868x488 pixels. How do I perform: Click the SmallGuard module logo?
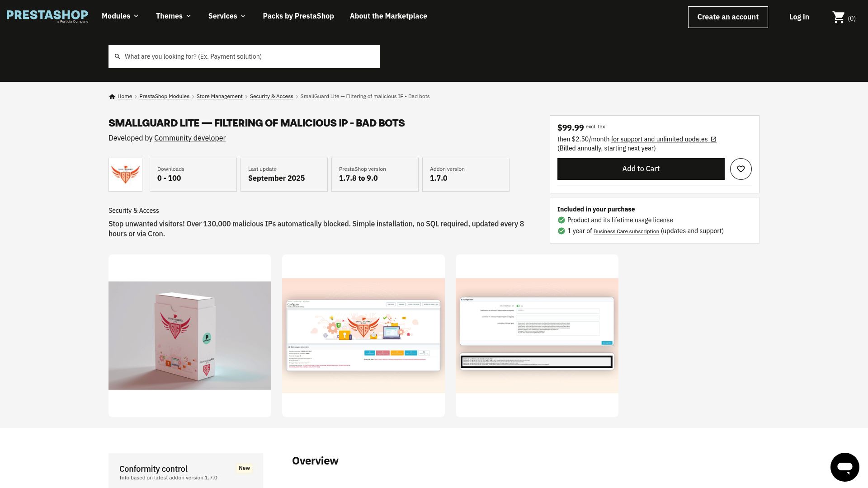coord(125,174)
